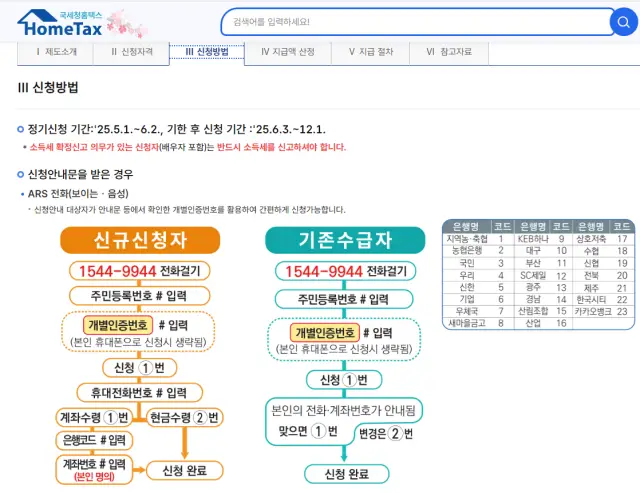Click the ARS 전화(보이는 · 음성) line

coord(78,193)
